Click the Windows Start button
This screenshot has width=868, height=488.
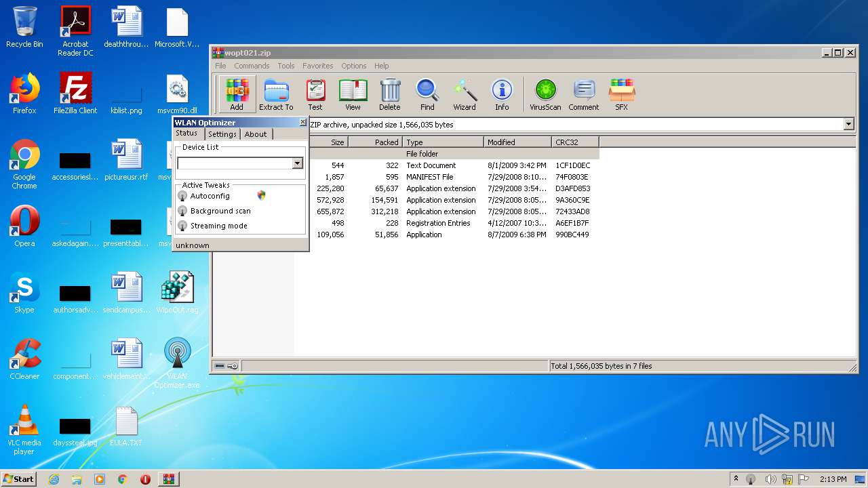[x=18, y=479]
